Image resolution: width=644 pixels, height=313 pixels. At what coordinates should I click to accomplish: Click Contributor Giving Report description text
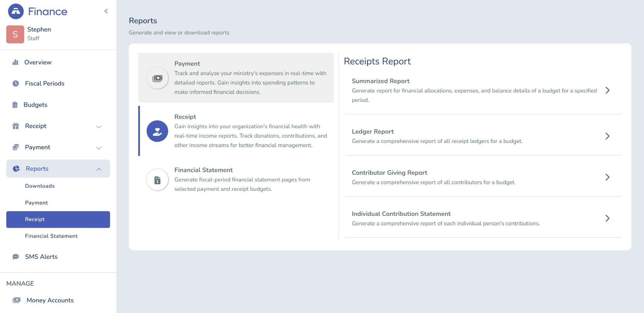[434, 183]
